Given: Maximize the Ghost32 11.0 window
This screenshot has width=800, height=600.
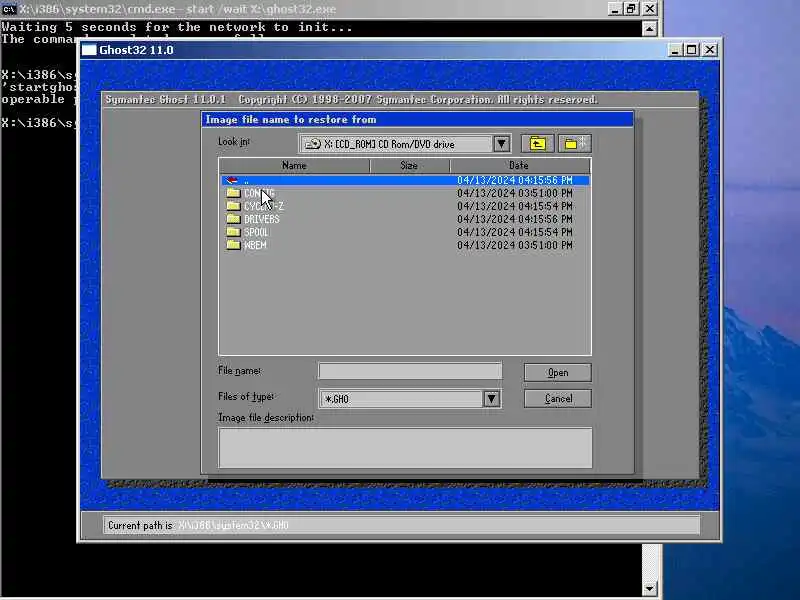Looking at the screenshot, I should click(x=692, y=50).
